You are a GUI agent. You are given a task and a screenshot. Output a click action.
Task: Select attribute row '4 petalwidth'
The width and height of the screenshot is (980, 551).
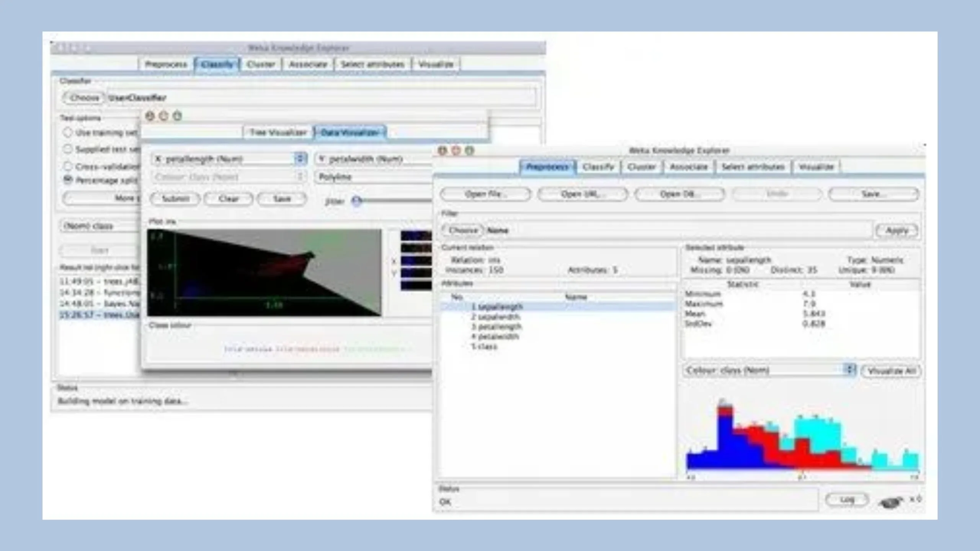[558, 337]
